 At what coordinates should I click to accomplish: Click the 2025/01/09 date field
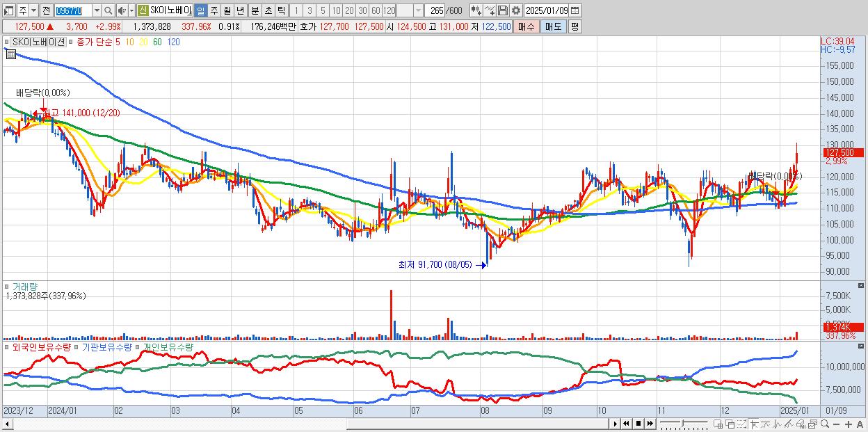[x=546, y=10]
